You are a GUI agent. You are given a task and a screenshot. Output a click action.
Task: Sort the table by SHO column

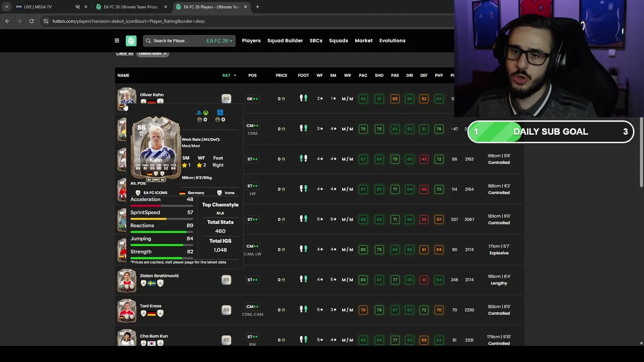pyautogui.click(x=379, y=75)
